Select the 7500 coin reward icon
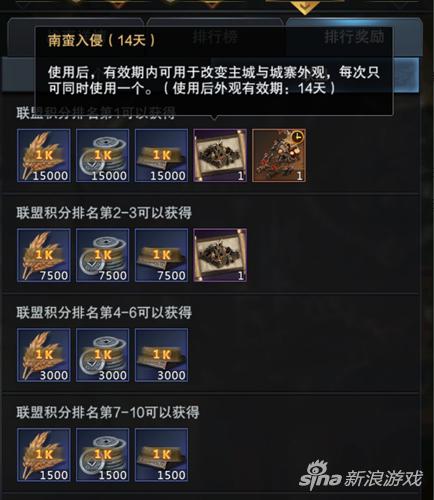The width and height of the screenshot is (434, 500). click(103, 255)
